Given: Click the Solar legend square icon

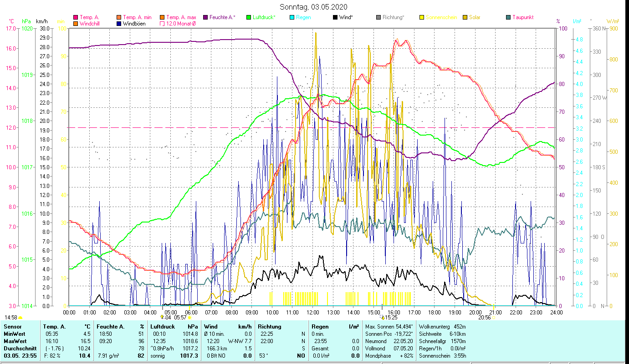Looking at the screenshot, I should pos(465,17).
